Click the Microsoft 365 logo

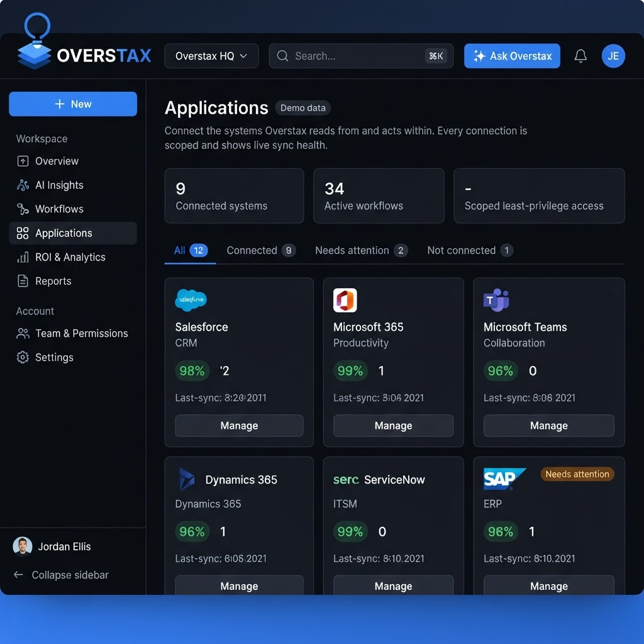tap(345, 300)
